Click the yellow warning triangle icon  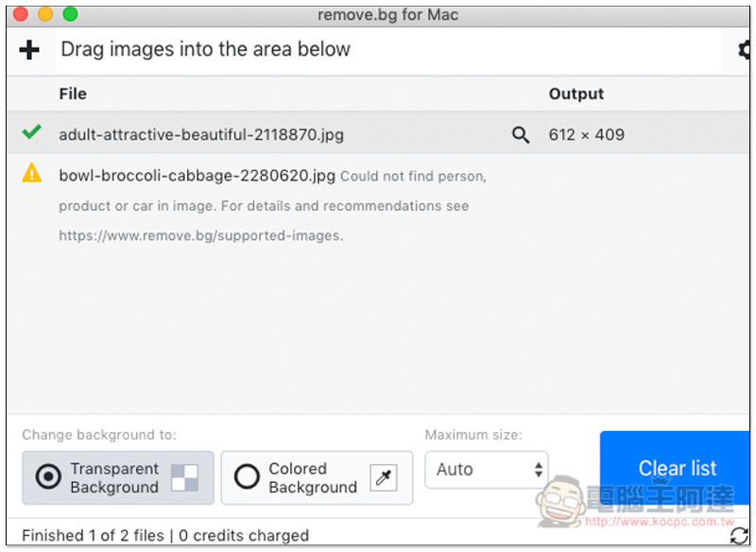coord(32,173)
